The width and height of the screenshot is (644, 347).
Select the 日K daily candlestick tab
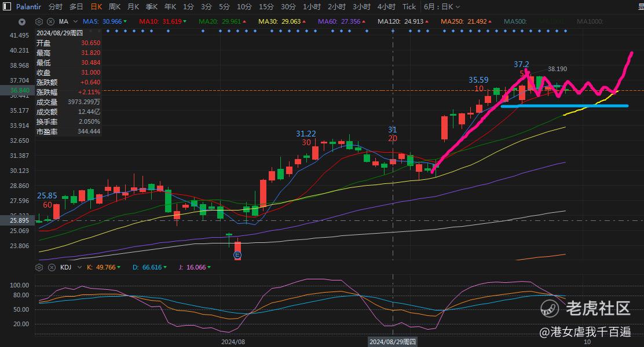coord(96,6)
